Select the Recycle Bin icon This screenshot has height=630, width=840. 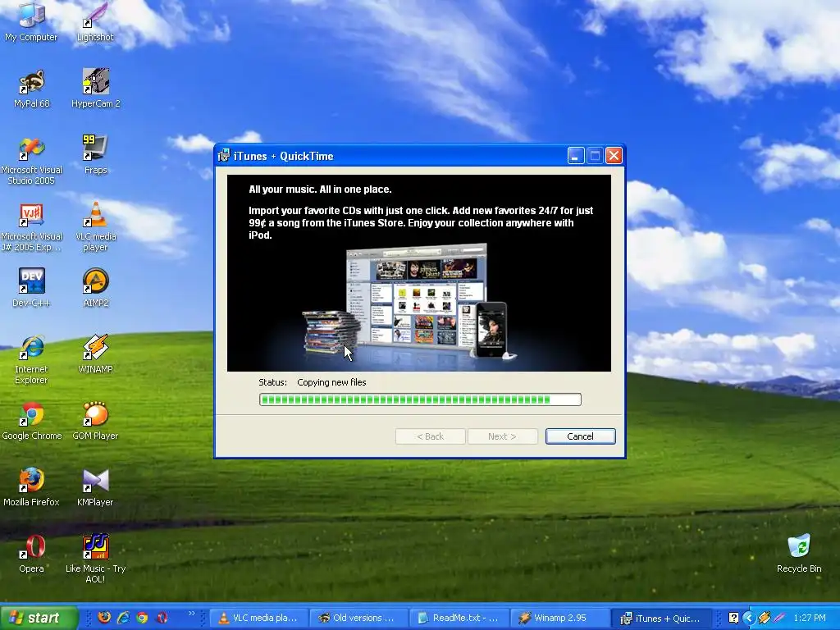[x=799, y=554]
